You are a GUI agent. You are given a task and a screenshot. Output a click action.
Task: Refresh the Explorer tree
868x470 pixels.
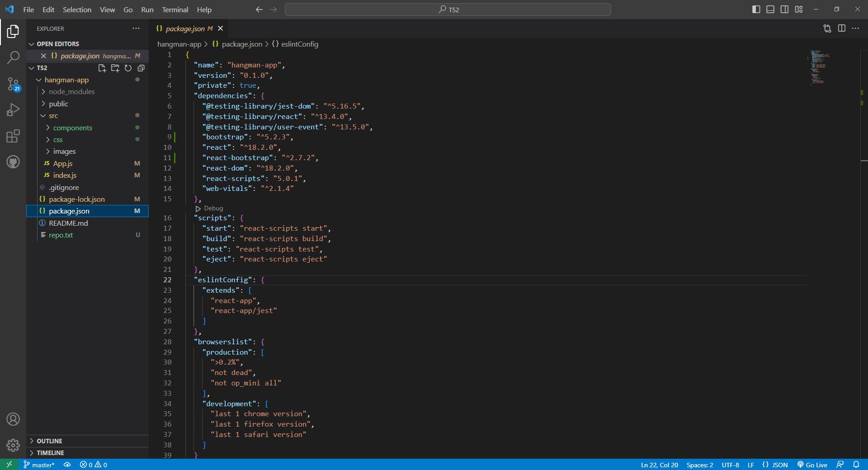coord(128,68)
